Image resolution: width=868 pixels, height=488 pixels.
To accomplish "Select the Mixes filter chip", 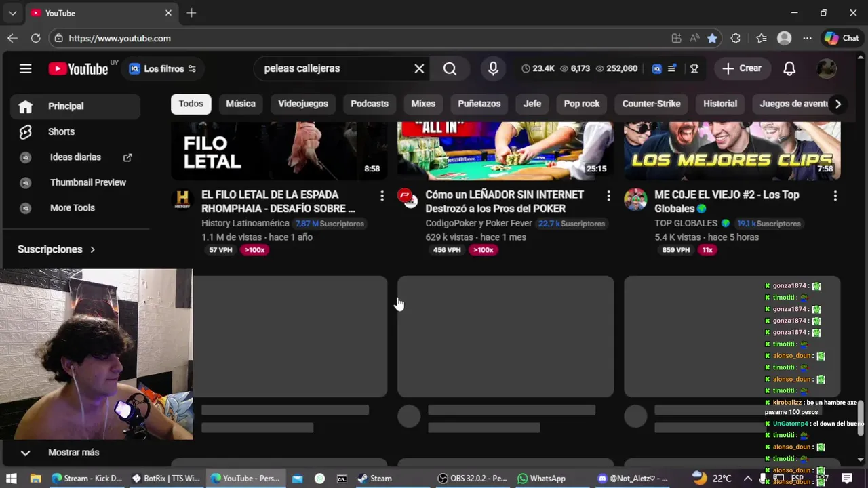I will 423,104.
